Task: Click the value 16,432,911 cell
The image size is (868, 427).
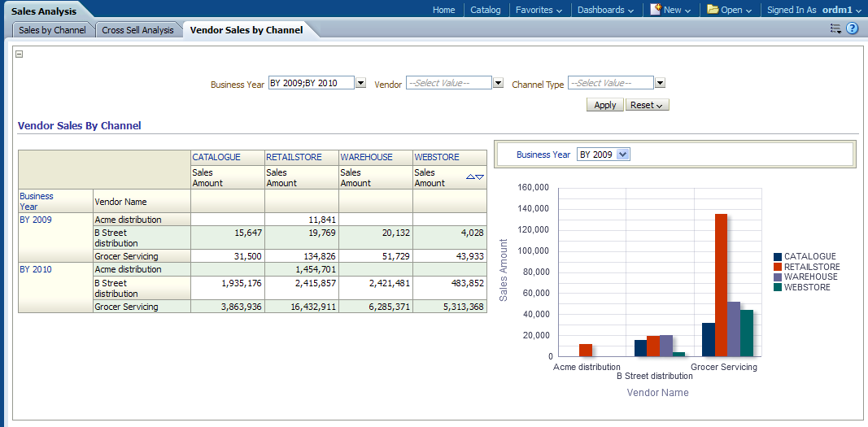Action: pyautogui.click(x=302, y=307)
